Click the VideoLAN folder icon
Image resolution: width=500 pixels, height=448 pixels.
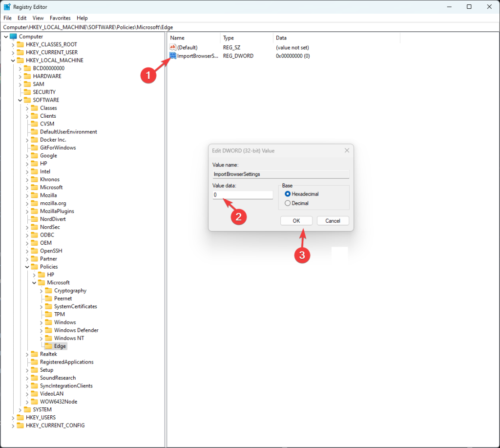click(x=35, y=393)
